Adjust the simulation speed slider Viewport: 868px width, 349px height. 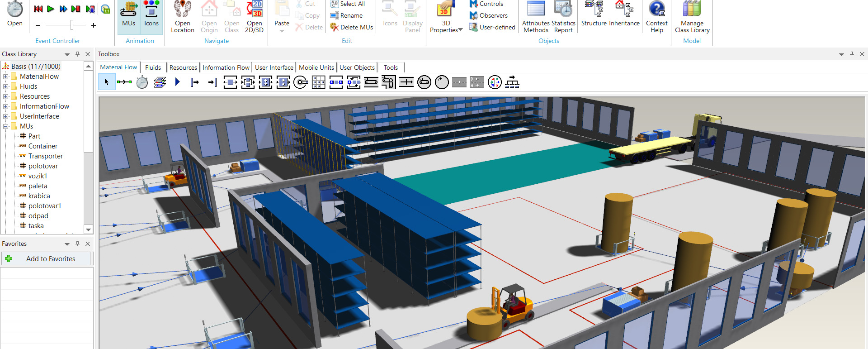click(71, 25)
